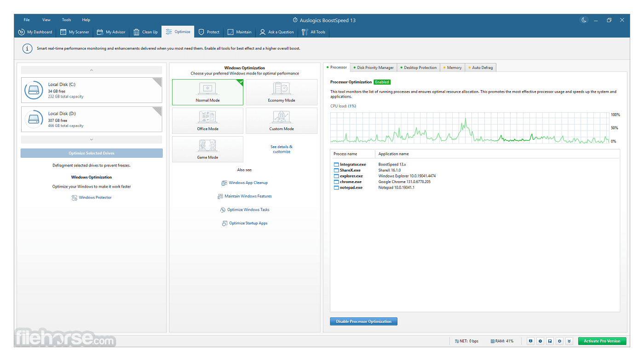Choose Economy Mode

pyautogui.click(x=282, y=92)
